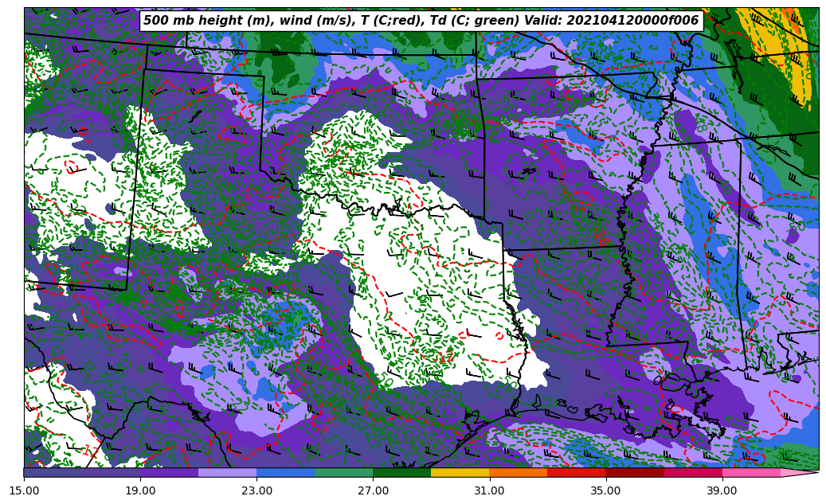The width and height of the screenshot is (826, 504).
Task: Select the sea green segment left of 27.00
Action: coord(343,472)
